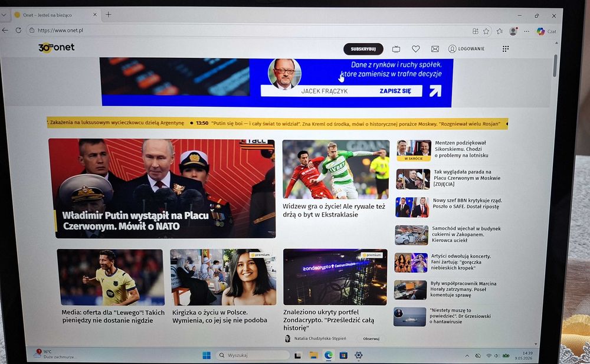This screenshot has width=590, height=364.
Task: Open the browser profile avatar icon
Action: (x=513, y=31)
